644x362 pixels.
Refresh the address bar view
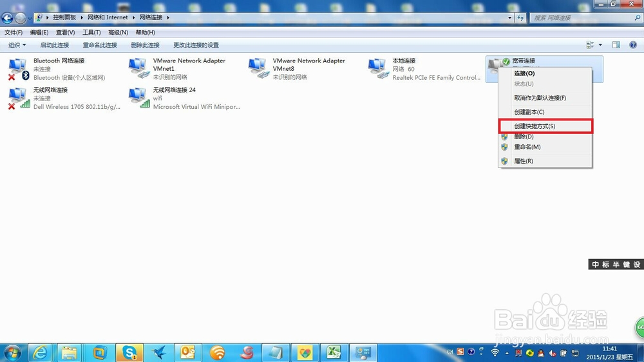(x=520, y=17)
